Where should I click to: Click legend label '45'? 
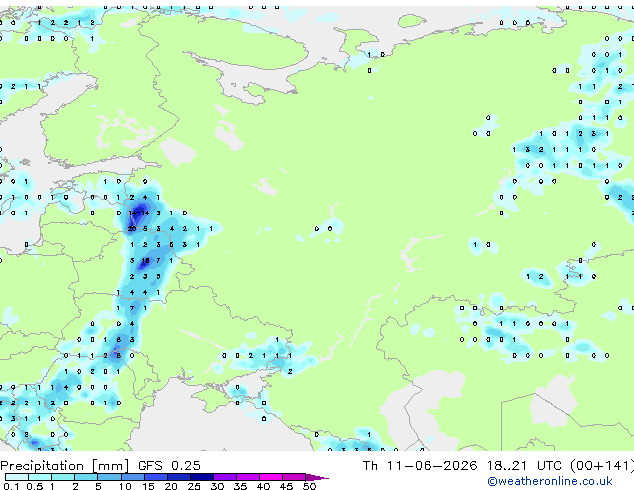[x=286, y=486]
